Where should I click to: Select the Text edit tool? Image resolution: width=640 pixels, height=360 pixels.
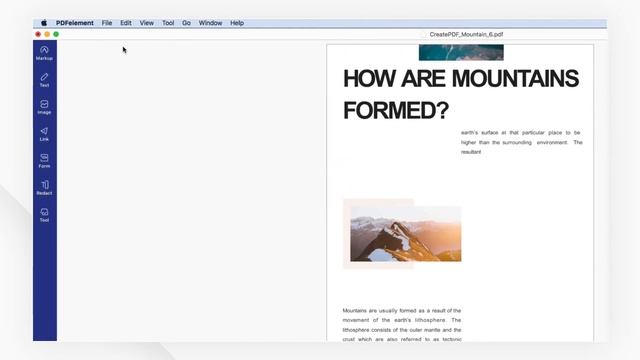tap(44, 80)
